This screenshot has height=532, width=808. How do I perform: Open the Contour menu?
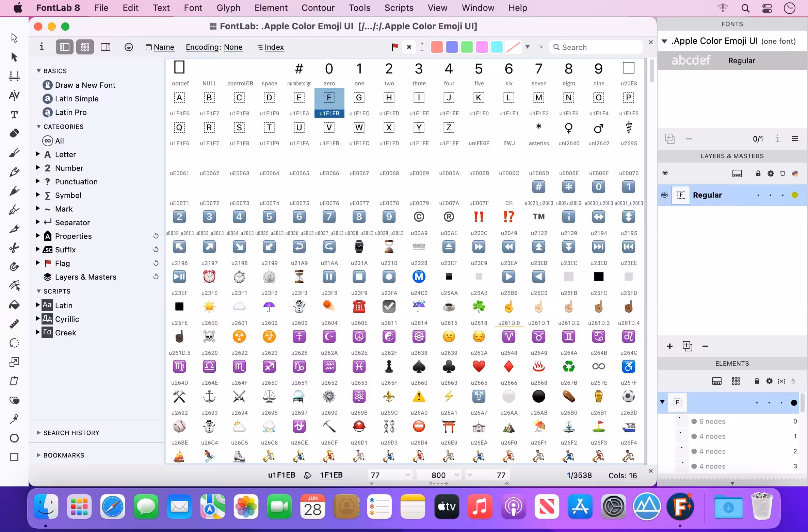pyautogui.click(x=318, y=7)
